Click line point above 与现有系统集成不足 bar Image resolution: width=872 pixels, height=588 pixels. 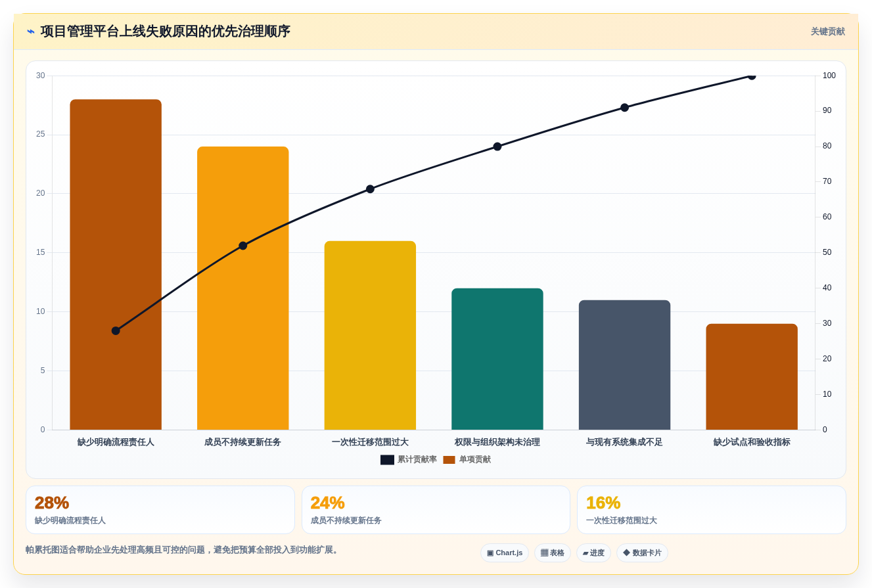coord(624,108)
